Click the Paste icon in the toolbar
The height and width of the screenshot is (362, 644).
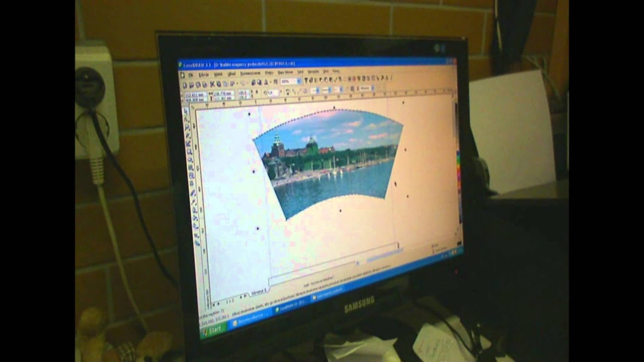click(225, 83)
